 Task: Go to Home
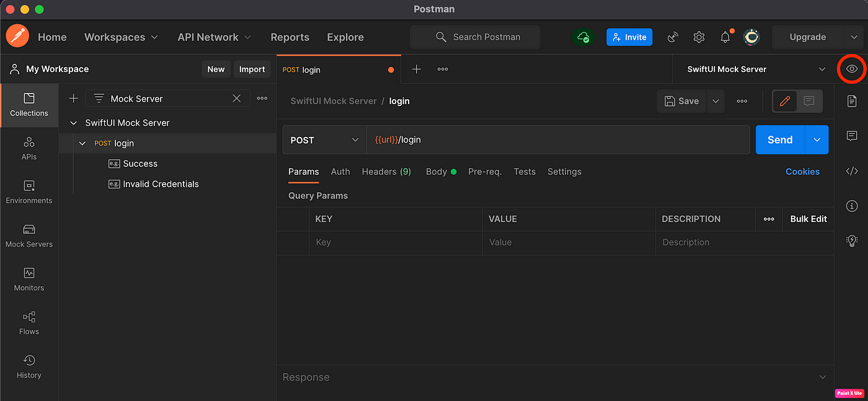tap(52, 37)
